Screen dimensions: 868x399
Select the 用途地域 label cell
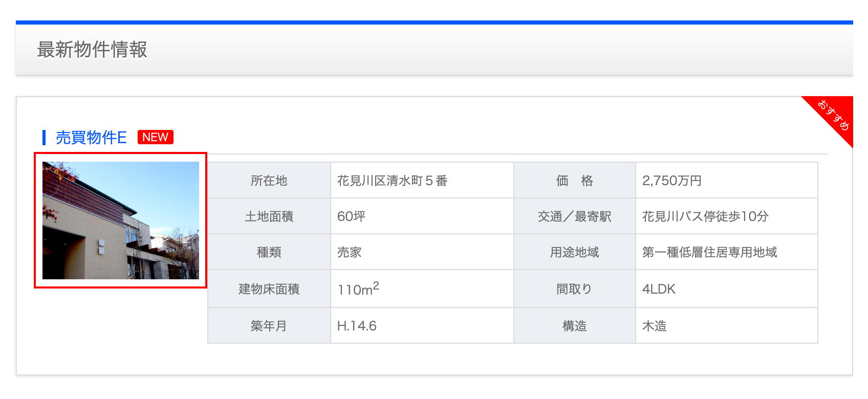(x=575, y=252)
